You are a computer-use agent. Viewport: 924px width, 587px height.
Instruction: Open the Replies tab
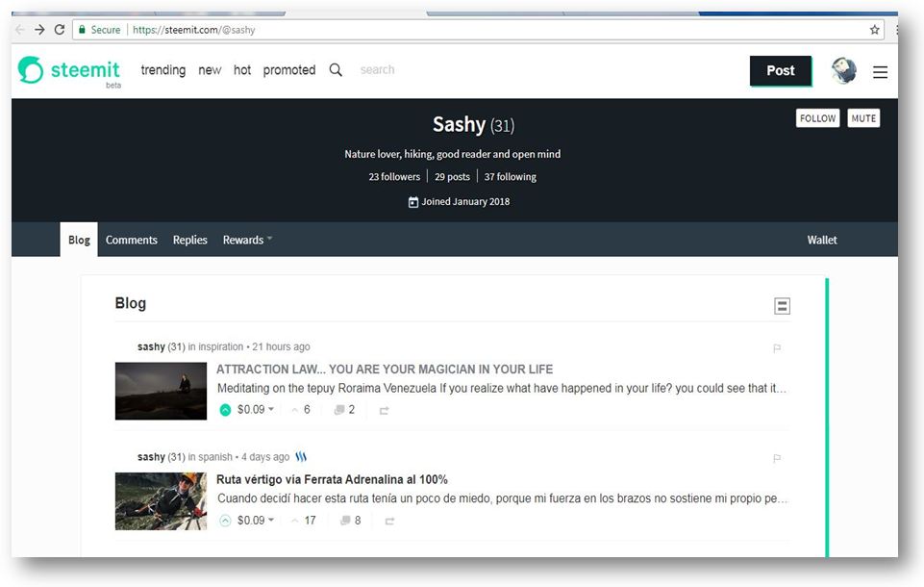point(189,240)
